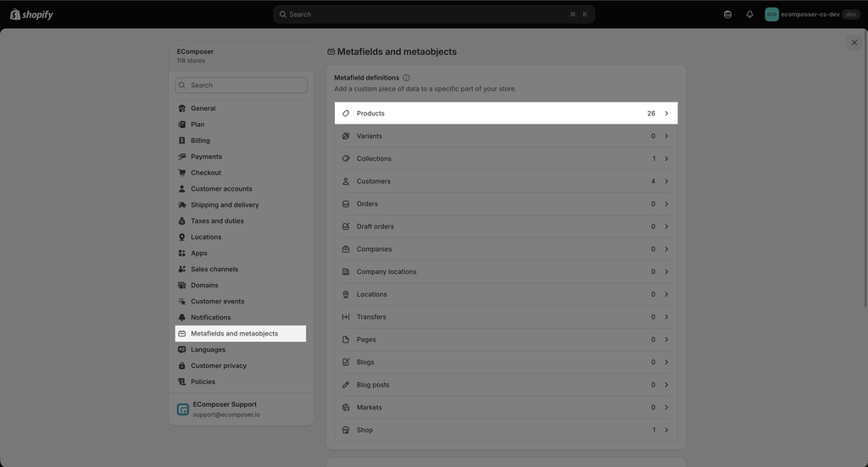The image size is (868, 467).
Task: Click the Taxes and duties icon
Action: click(181, 220)
